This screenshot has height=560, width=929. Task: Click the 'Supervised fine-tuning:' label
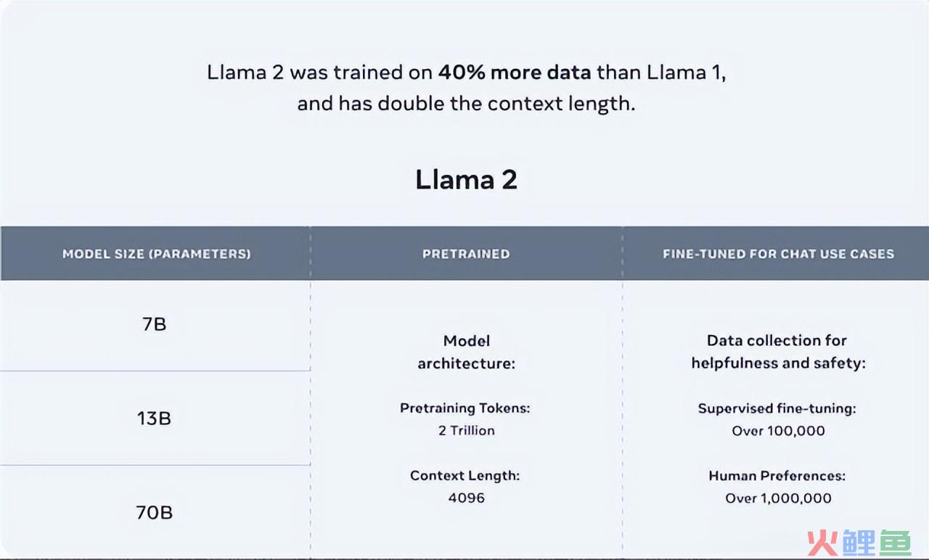click(x=777, y=408)
